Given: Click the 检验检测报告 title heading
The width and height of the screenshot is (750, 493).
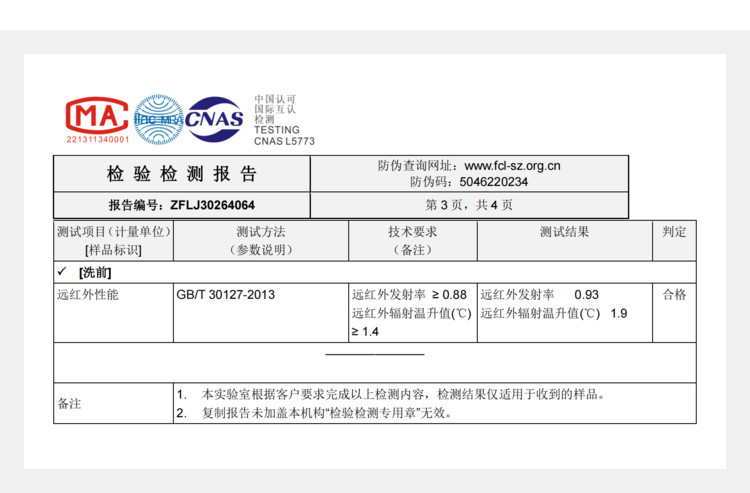Looking at the screenshot, I should tap(182, 174).
